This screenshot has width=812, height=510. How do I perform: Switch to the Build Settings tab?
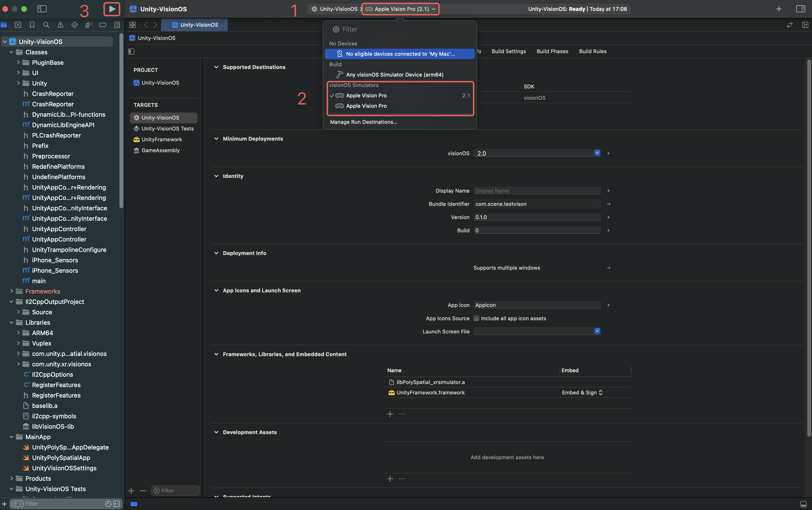(509, 51)
